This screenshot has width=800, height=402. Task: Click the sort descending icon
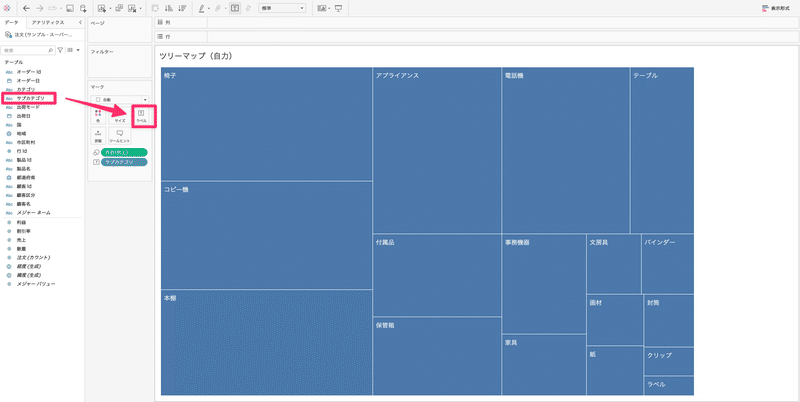coord(182,8)
